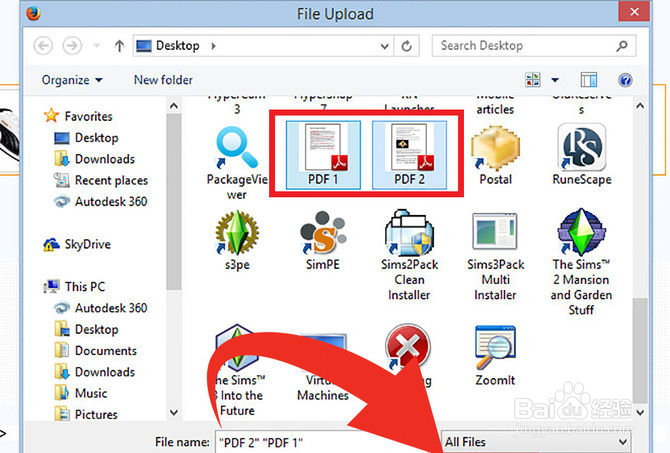670x453 pixels.
Task: Open the view options dropdown arrow
Action: tap(555, 80)
